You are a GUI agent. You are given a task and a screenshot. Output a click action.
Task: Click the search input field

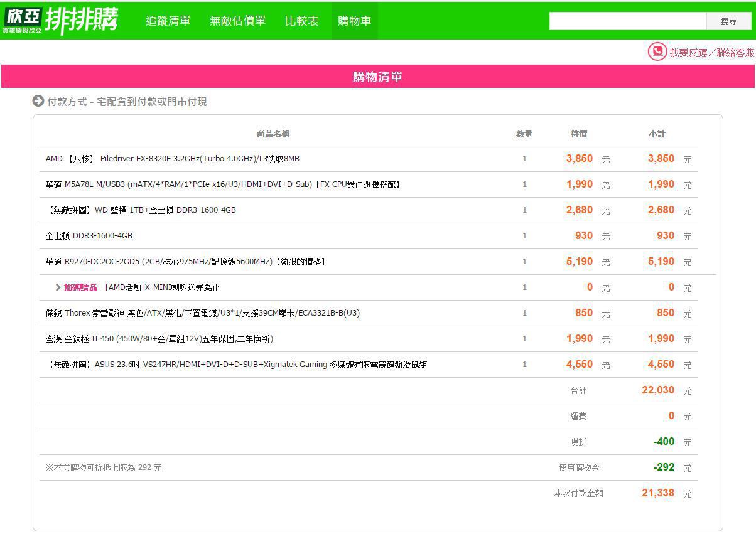coord(628,21)
